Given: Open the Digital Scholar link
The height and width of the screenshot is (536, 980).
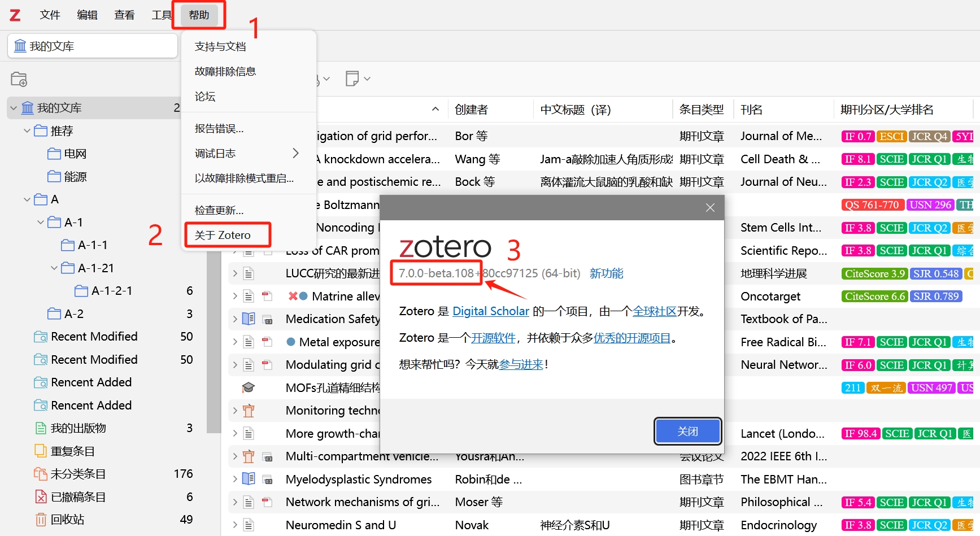Looking at the screenshot, I should click(490, 311).
